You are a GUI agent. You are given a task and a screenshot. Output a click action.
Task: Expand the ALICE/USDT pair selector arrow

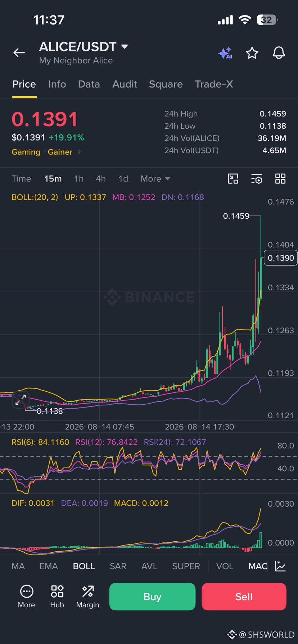pos(125,46)
